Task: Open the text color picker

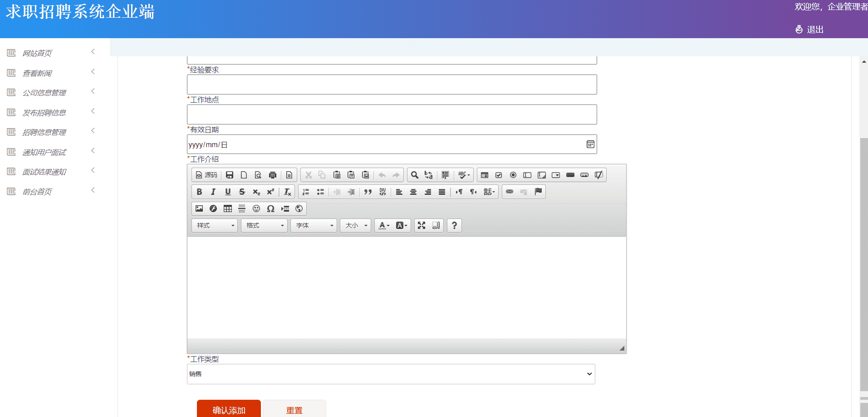Action: point(384,225)
